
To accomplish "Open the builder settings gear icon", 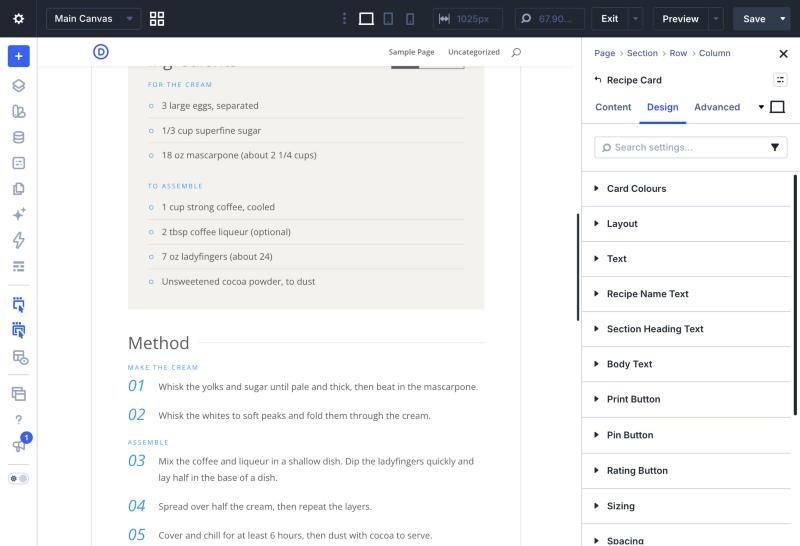I will click(x=18, y=19).
